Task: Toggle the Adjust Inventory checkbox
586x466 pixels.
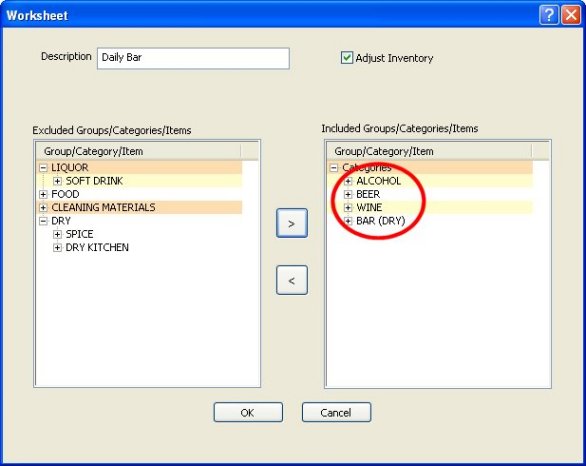Action: pyautogui.click(x=346, y=58)
